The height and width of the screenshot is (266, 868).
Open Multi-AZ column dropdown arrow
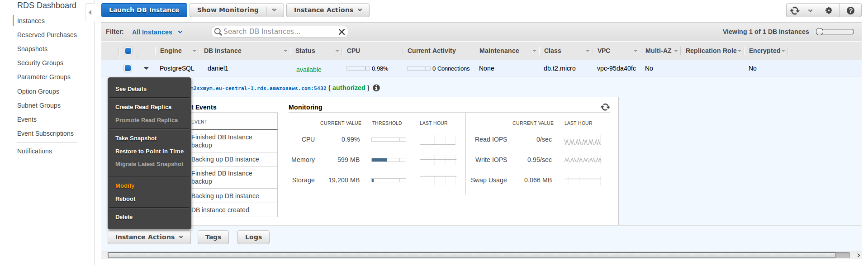click(676, 51)
